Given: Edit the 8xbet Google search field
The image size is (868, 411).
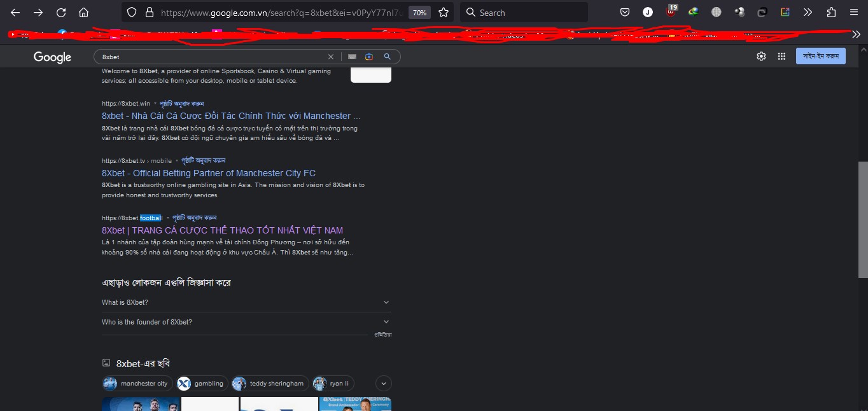Looking at the screenshot, I should click(213, 57).
